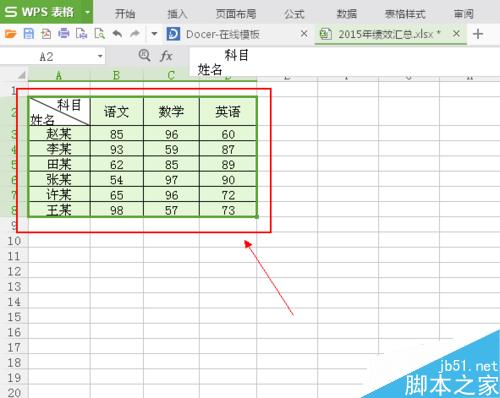This screenshot has height=398, width=500.
Task: Click the cell 张某
Action: pyautogui.click(x=59, y=179)
